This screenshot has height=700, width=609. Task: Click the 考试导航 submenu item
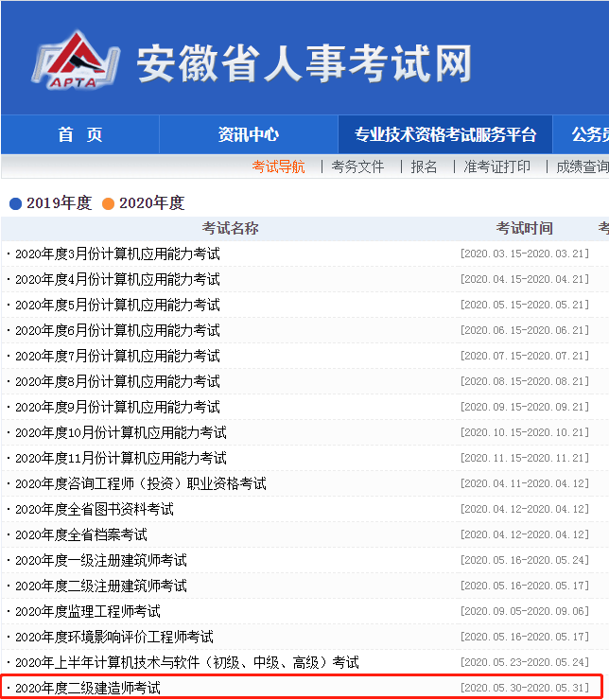coord(278,166)
